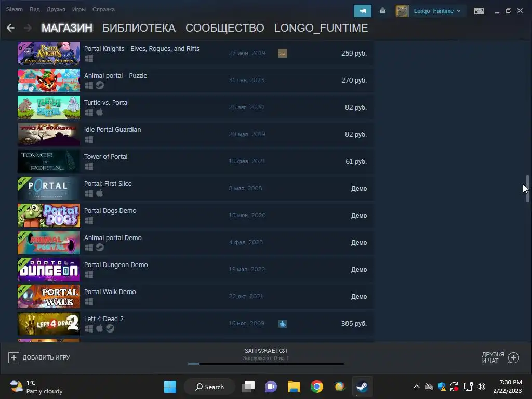This screenshot has height=399, width=532.
Task: Click the Taskbar Search box
Action: 209,387
